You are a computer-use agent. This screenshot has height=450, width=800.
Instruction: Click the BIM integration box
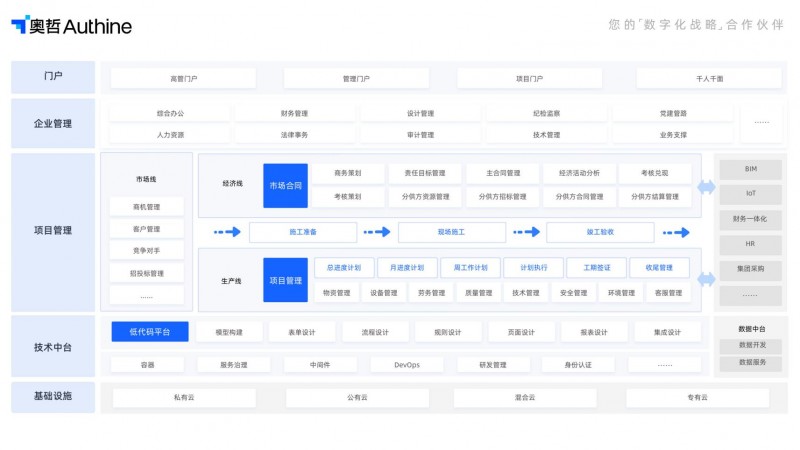click(x=750, y=169)
